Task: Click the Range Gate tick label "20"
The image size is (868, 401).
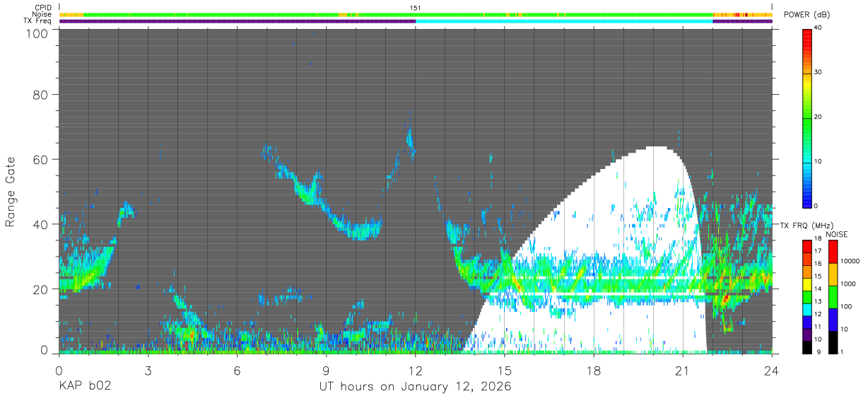Action: 41,289
